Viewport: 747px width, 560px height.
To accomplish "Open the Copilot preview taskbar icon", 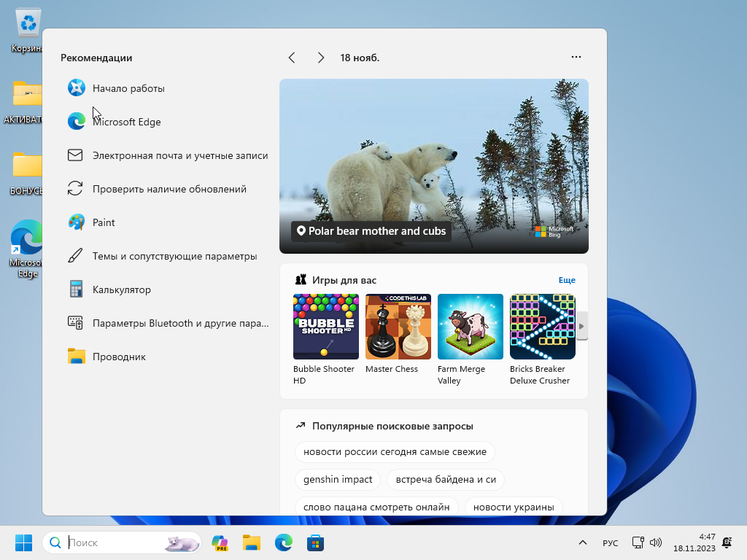I will pyautogui.click(x=220, y=542).
